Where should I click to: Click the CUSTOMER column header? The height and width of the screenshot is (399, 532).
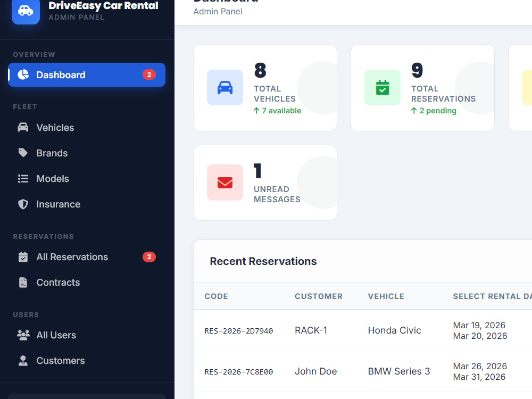coord(319,296)
